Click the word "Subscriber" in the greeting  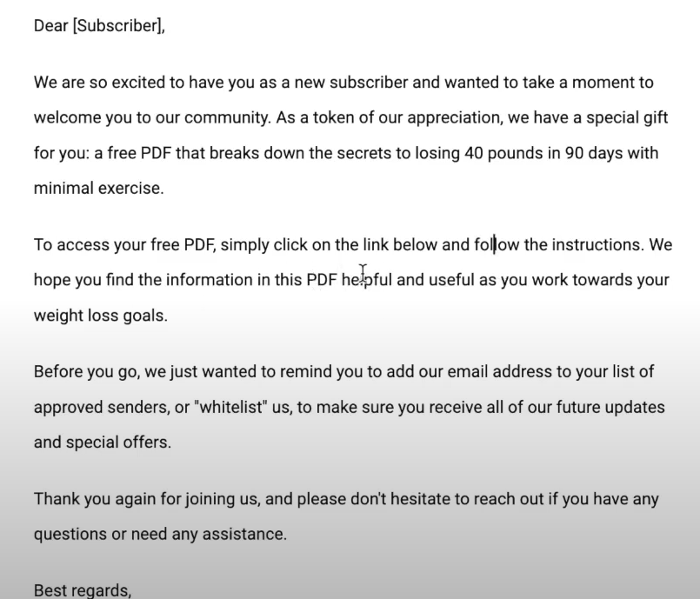click(117, 26)
